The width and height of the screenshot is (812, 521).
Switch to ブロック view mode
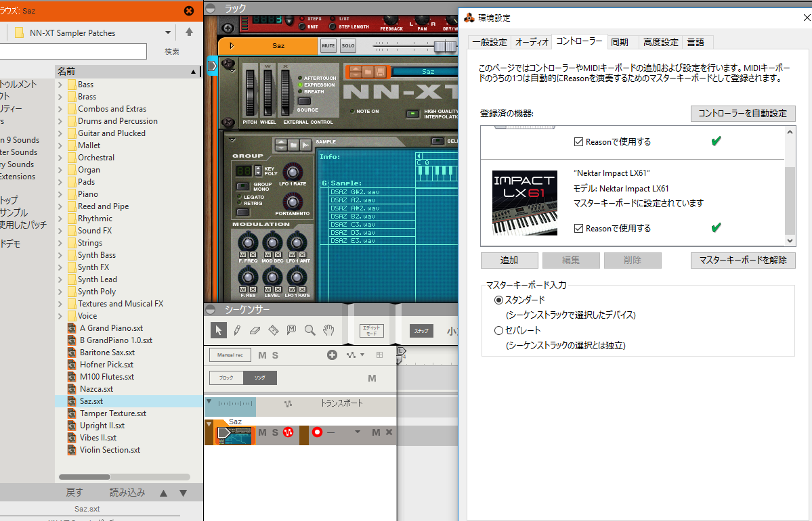tap(226, 378)
